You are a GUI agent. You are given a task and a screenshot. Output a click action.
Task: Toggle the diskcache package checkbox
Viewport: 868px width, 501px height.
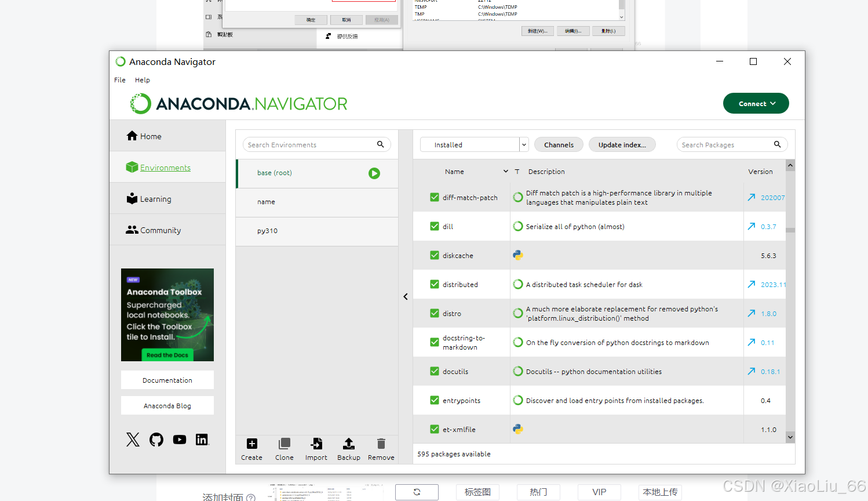point(435,255)
